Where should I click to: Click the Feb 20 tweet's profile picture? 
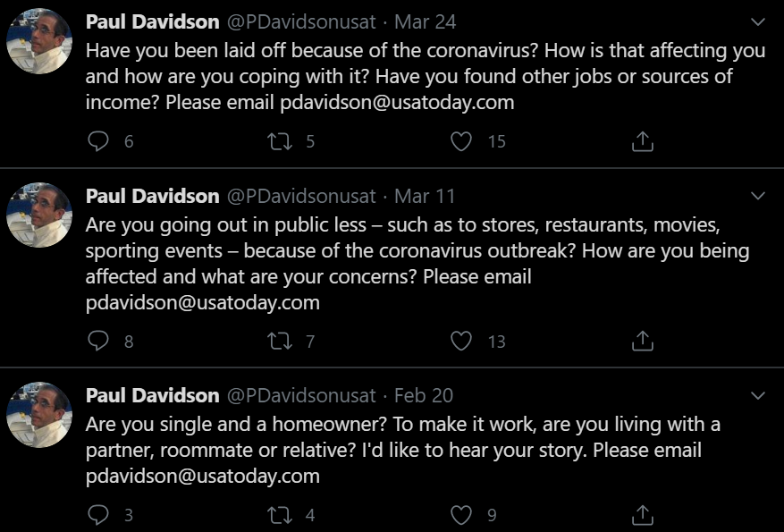click(x=39, y=415)
